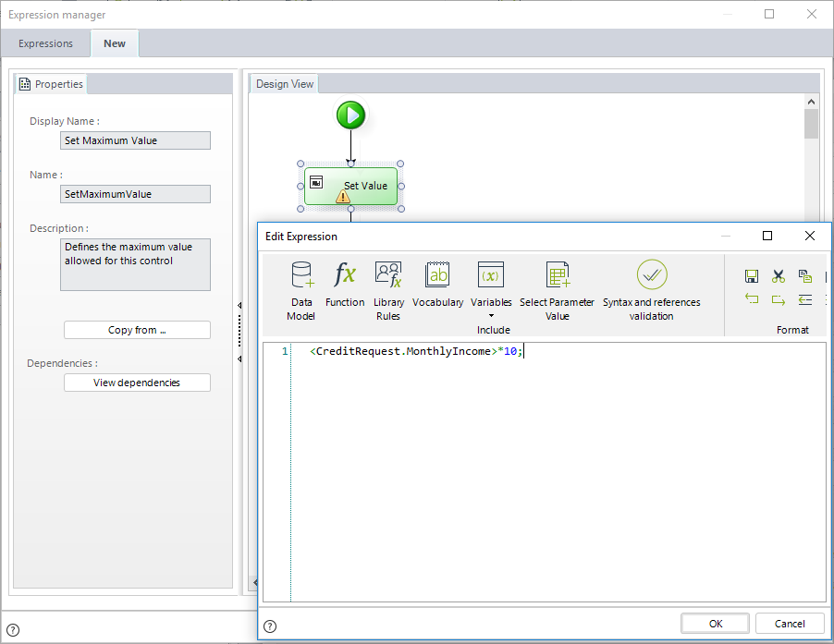Click the Copy icon in Format group
Viewport: 834px width, 644px height.
(x=804, y=275)
